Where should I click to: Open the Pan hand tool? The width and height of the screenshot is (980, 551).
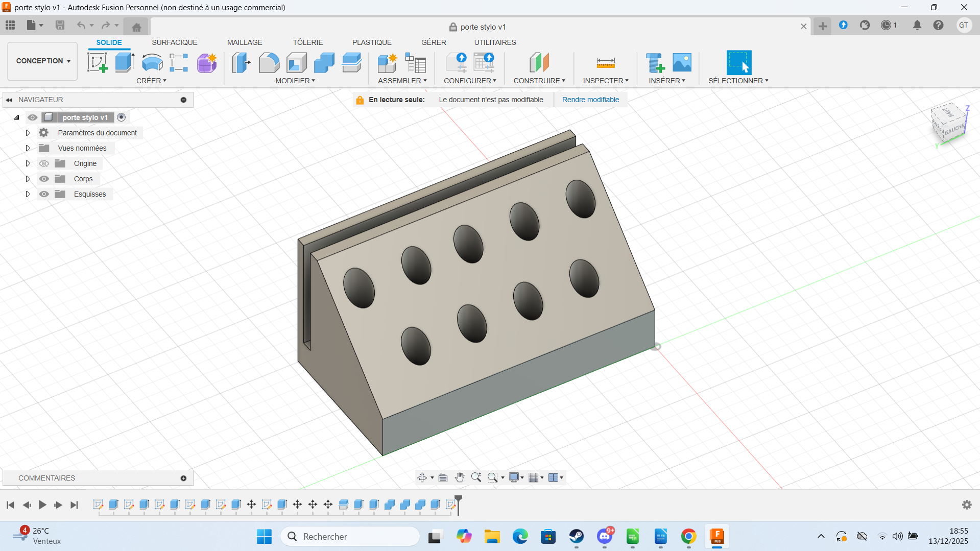point(460,477)
